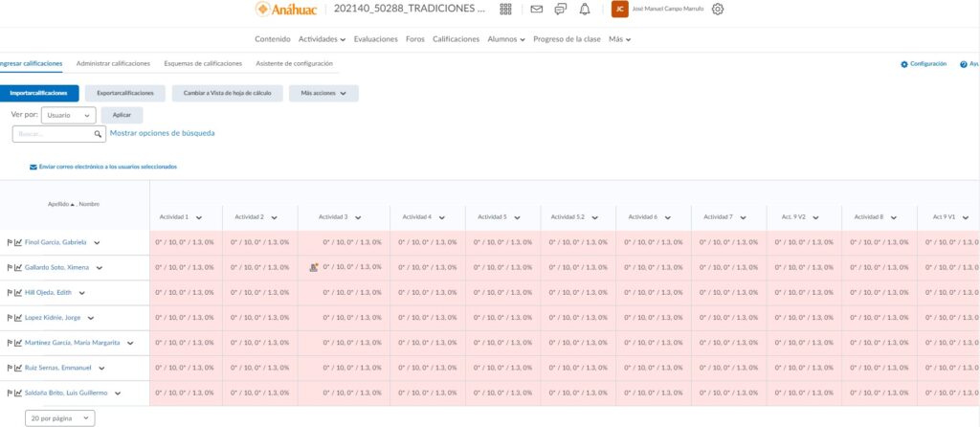
Task: Click the feedback icon in Gallardo Soto's Actividad 3 cell
Action: click(314, 268)
